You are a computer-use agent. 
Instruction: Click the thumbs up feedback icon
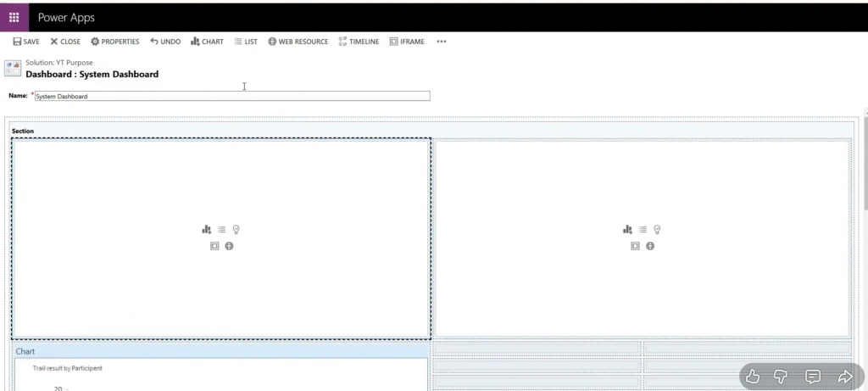(753, 377)
